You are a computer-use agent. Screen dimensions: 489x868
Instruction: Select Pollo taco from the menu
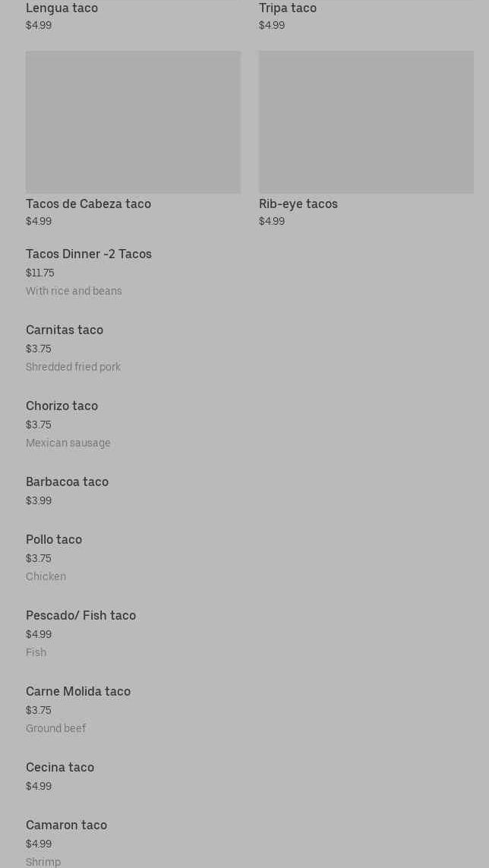coord(54,540)
